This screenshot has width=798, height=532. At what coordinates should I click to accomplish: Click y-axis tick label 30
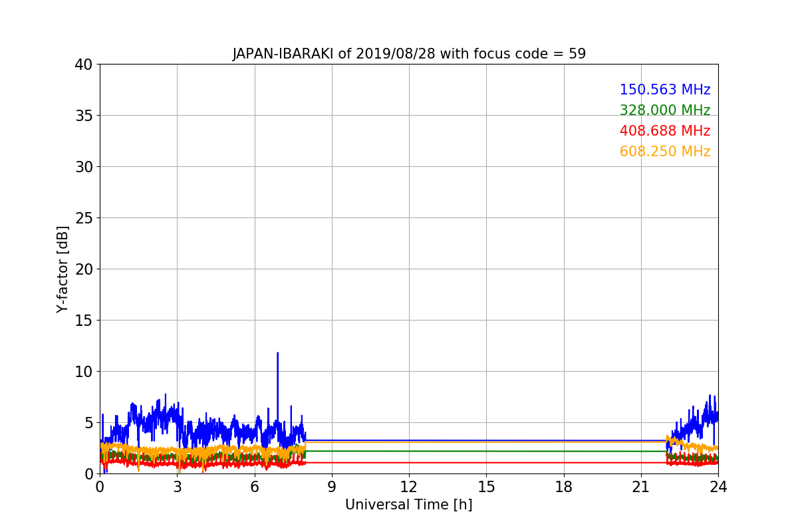click(x=83, y=167)
